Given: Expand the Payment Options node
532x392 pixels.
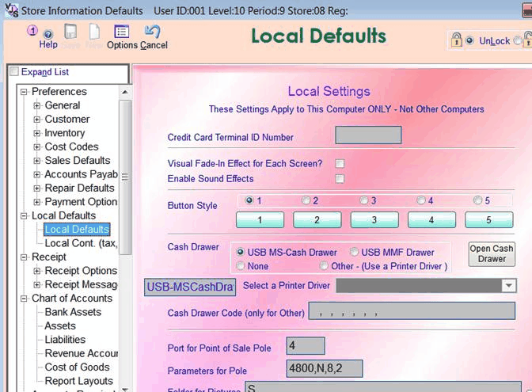Looking at the screenshot, I should tap(36, 202).
